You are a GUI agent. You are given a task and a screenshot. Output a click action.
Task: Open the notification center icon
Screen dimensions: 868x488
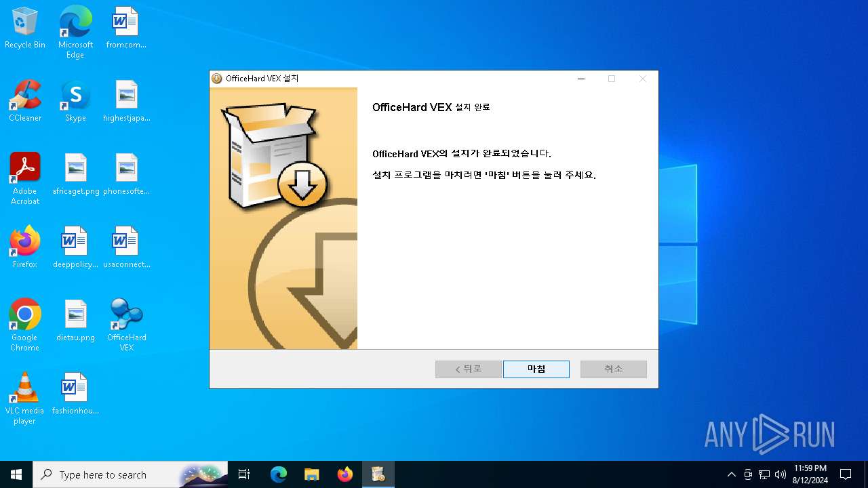tap(846, 474)
